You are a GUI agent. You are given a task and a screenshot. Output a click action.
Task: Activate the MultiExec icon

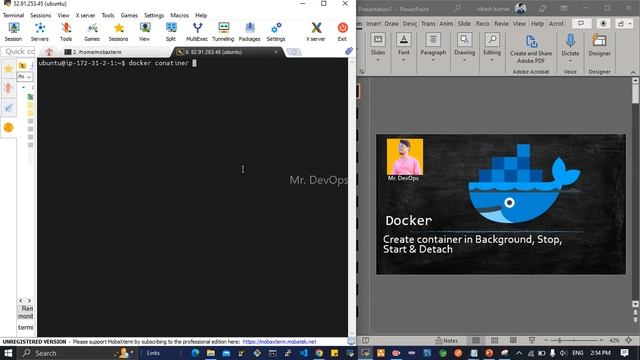[197, 32]
